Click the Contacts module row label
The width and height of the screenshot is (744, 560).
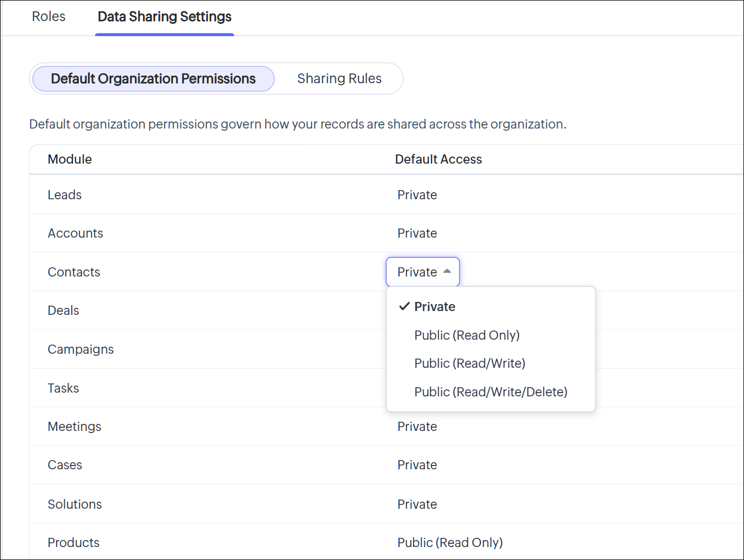point(74,272)
